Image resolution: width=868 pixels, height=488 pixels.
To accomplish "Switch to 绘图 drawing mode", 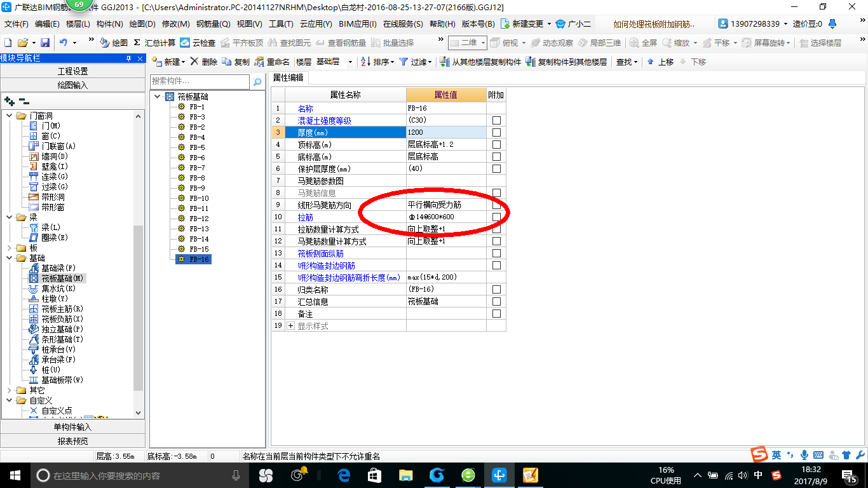I will [114, 43].
